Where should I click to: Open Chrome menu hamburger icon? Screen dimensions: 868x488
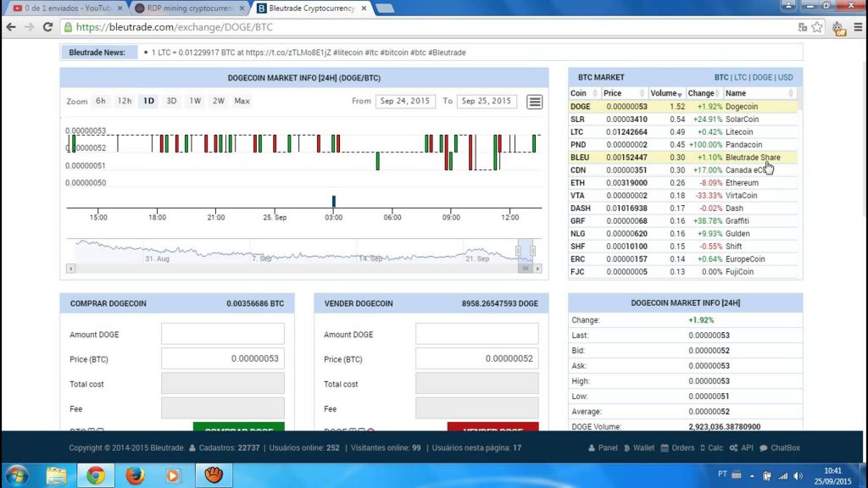(858, 27)
